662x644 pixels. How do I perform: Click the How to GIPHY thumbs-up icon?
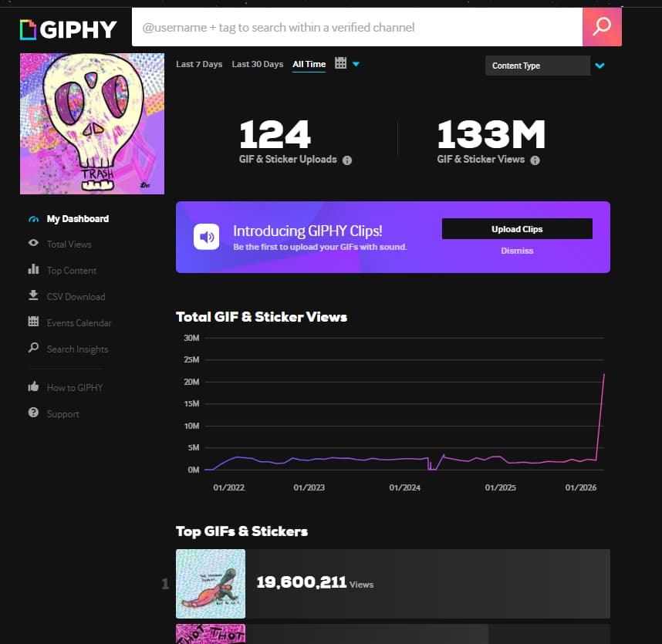click(x=33, y=387)
